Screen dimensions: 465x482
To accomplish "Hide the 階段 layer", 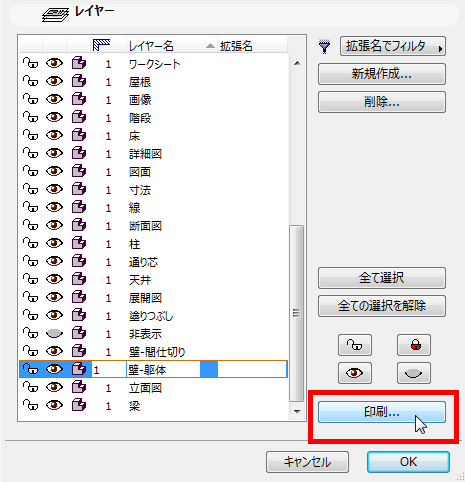I will point(54,117).
